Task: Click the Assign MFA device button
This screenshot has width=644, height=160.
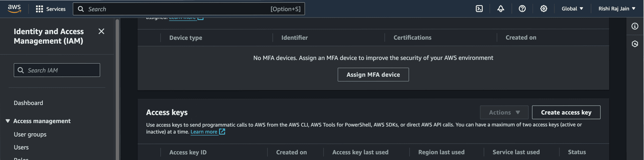Action: (373, 75)
